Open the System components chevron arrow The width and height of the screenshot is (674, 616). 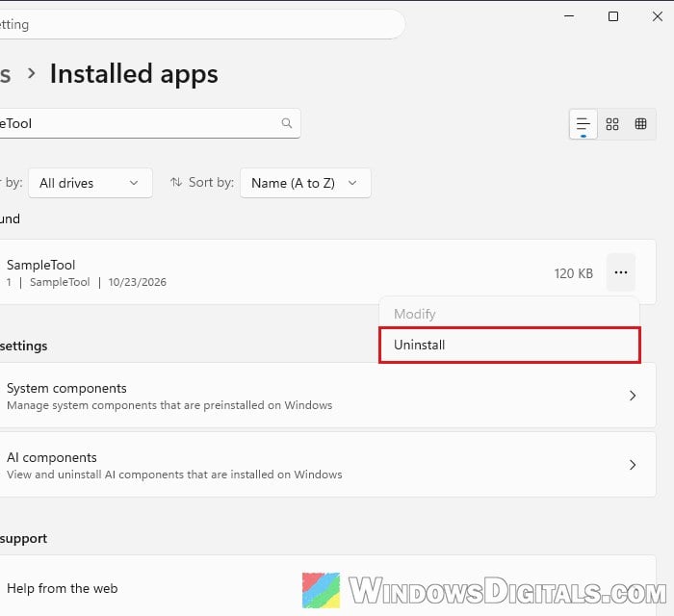coord(633,396)
